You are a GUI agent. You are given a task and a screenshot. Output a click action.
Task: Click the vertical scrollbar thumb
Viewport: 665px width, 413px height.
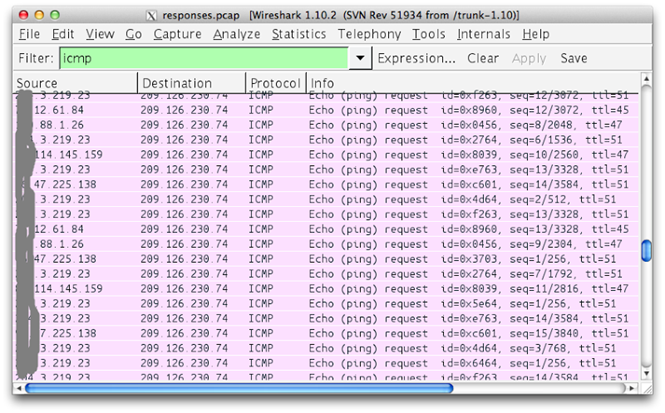click(647, 249)
